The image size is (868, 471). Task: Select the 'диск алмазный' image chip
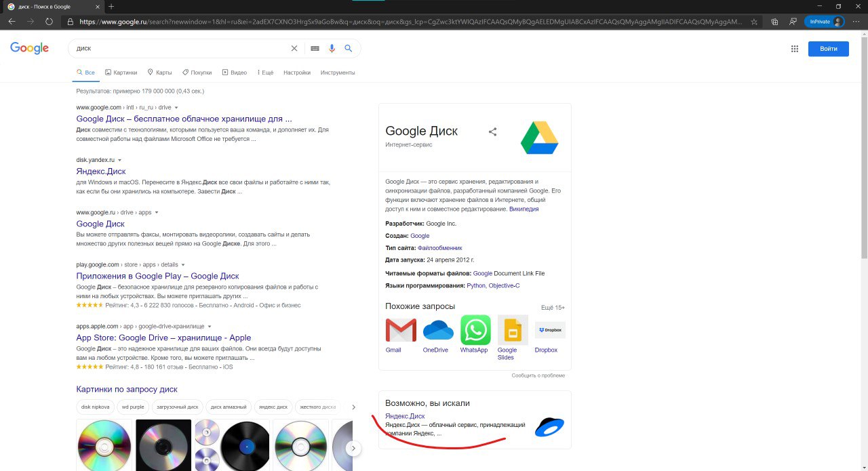tap(229, 407)
